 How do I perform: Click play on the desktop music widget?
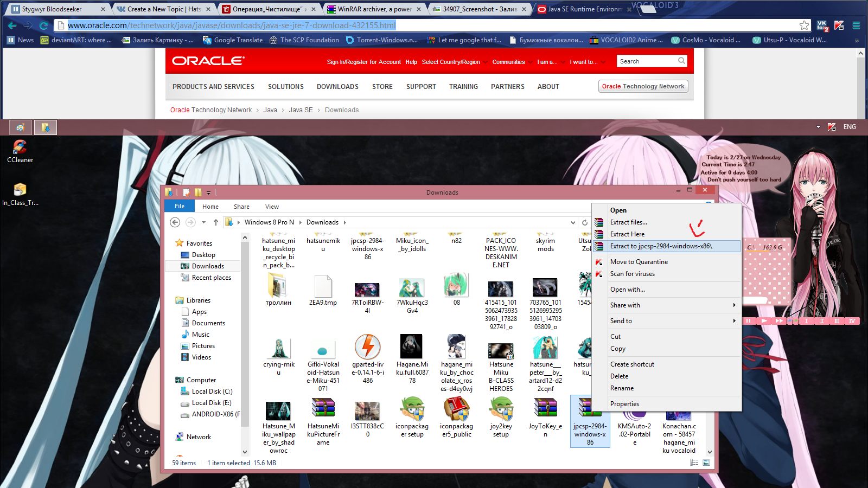(x=764, y=321)
